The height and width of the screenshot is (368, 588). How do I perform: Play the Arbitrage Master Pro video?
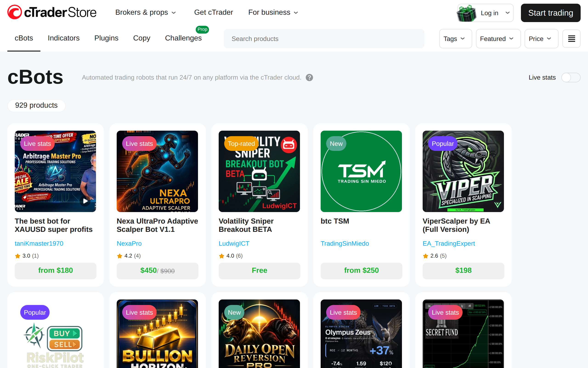pos(85,201)
